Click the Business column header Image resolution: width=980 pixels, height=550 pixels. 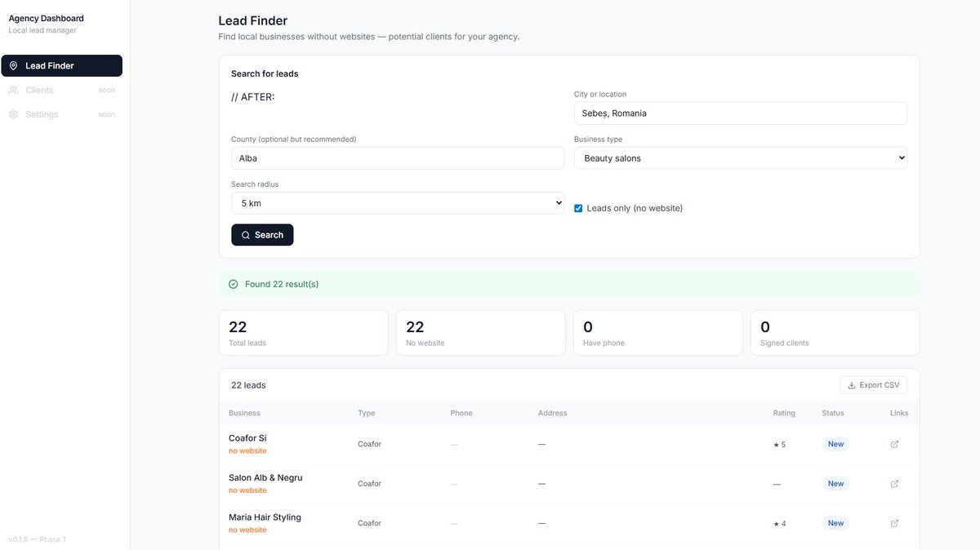tap(244, 413)
